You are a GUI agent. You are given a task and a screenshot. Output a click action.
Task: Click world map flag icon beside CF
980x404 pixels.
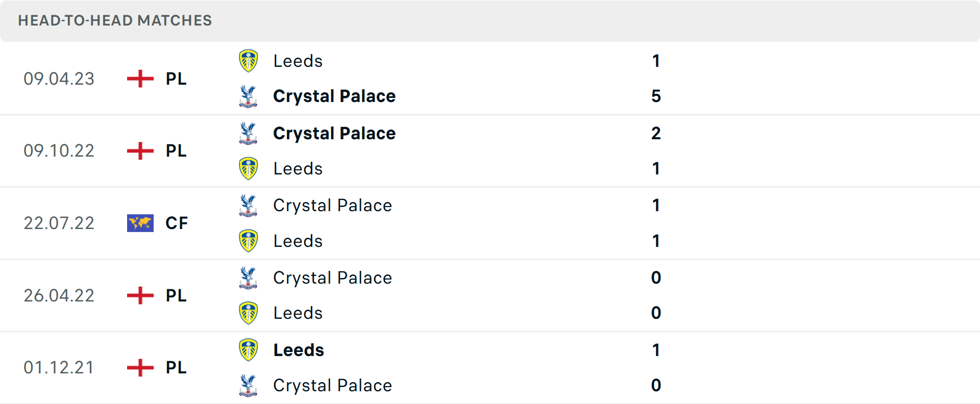point(140,223)
